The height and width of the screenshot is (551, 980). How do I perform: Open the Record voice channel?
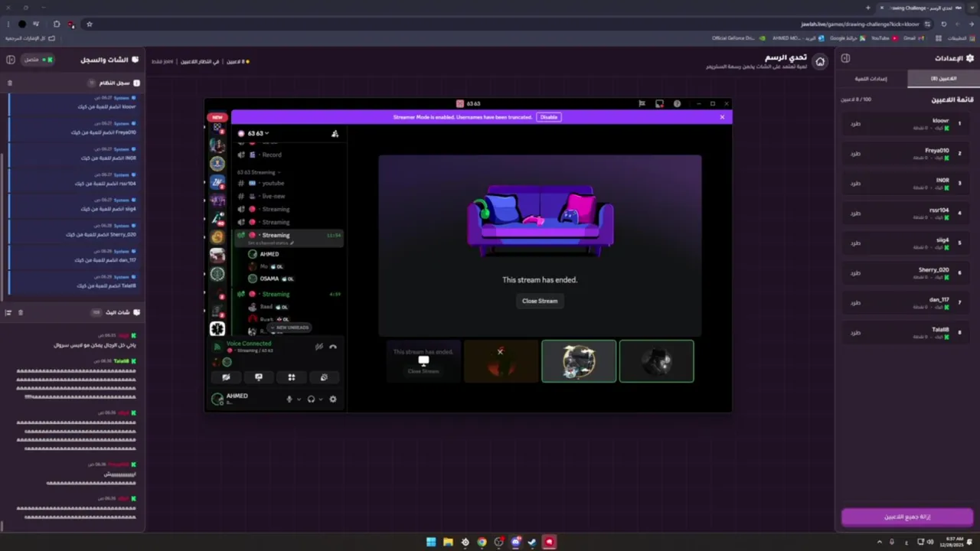pyautogui.click(x=272, y=155)
